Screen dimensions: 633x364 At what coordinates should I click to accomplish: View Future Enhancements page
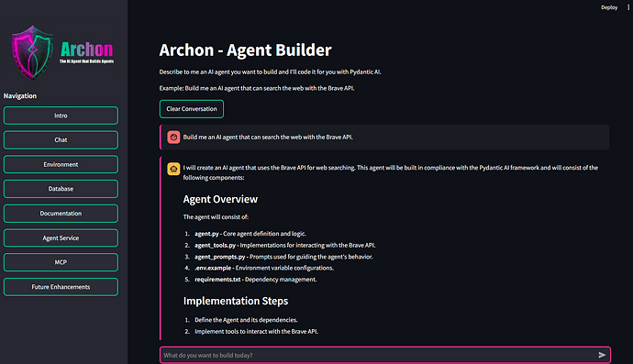[61, 287]
